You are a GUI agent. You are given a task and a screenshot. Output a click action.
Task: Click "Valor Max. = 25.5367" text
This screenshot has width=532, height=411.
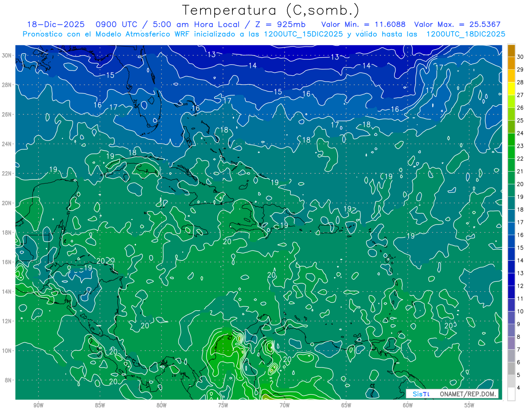pos(457,24)
